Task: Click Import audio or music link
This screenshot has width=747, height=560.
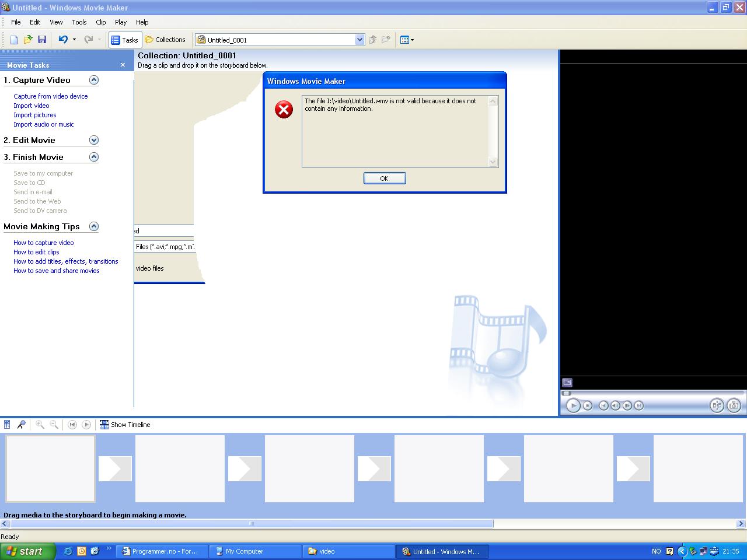Action: (44, 124)
